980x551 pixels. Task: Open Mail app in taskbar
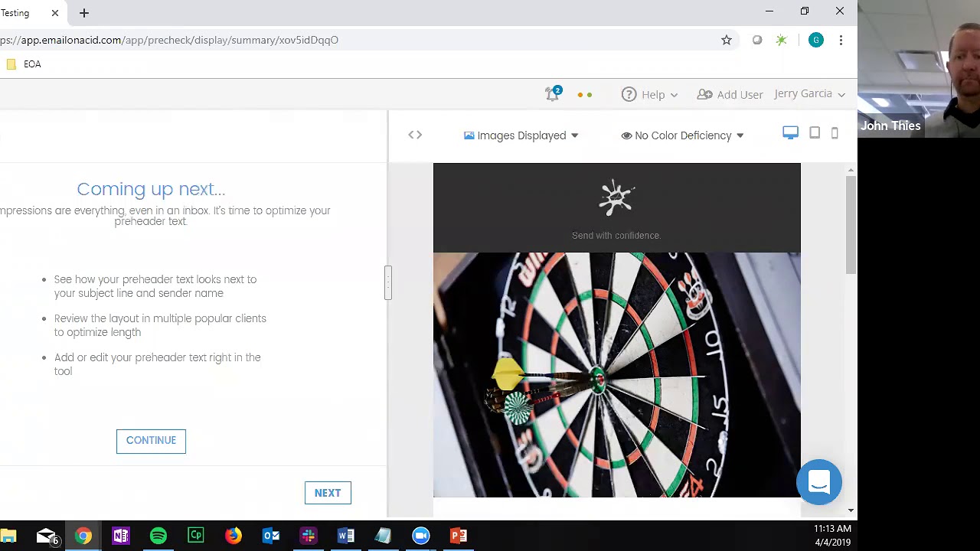tap(46, 536)
